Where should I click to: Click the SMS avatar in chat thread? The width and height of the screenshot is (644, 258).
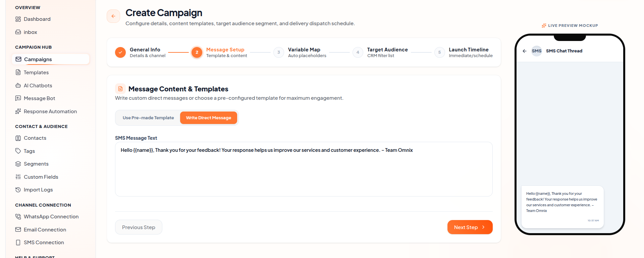point(537,51)
